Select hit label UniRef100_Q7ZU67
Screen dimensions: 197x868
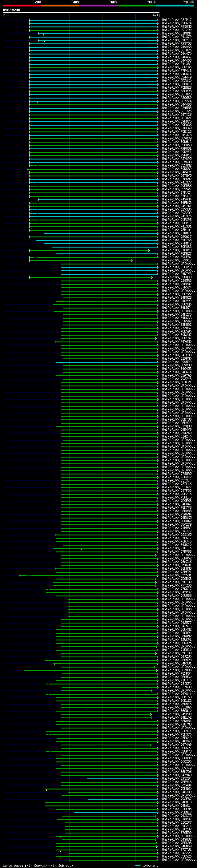tap(177, 328)
